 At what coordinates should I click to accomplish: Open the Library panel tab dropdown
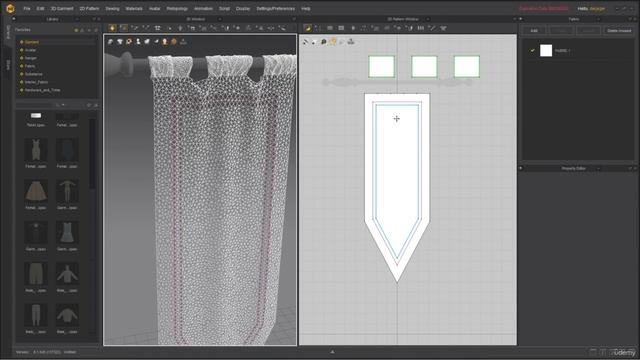pos(77,19)
